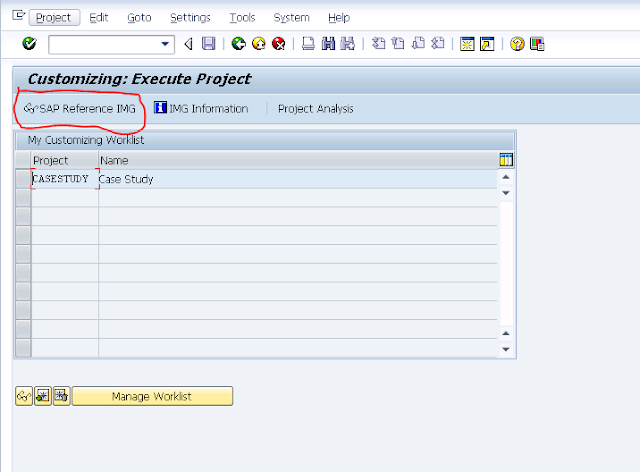Click the green Back arrow icon

point(238,43)
